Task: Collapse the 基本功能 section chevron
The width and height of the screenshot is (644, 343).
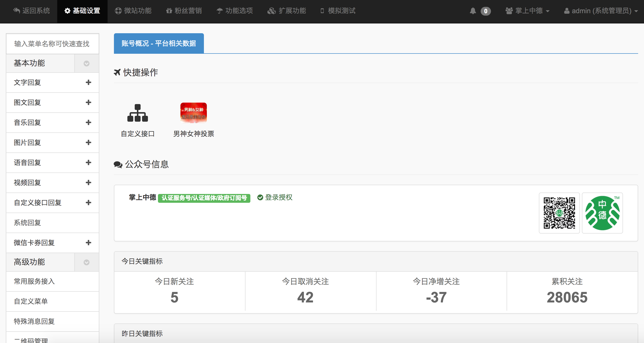Action: (x=87, y=64)
